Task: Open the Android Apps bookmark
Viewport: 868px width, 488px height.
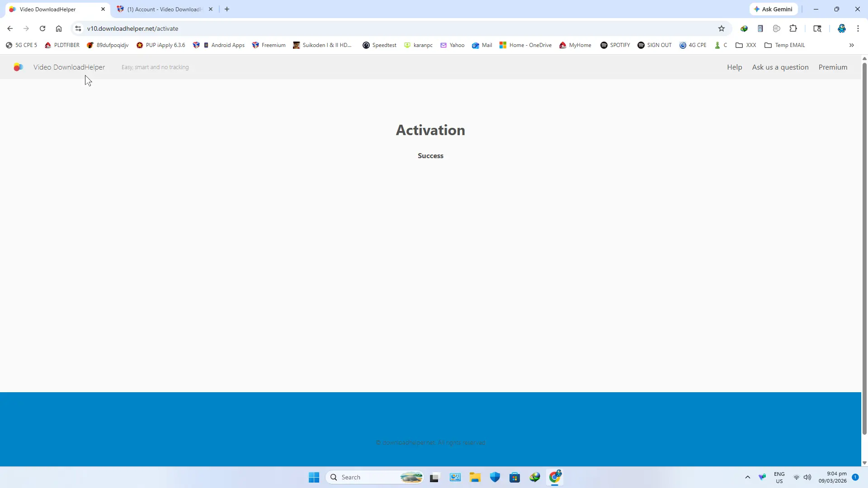Action: point(223,45)
